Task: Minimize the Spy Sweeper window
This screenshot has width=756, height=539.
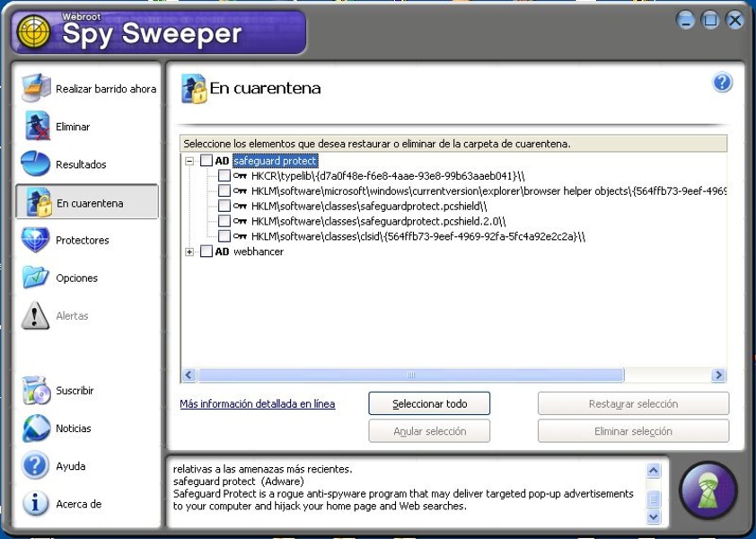Action: click(x=685, y=20)
